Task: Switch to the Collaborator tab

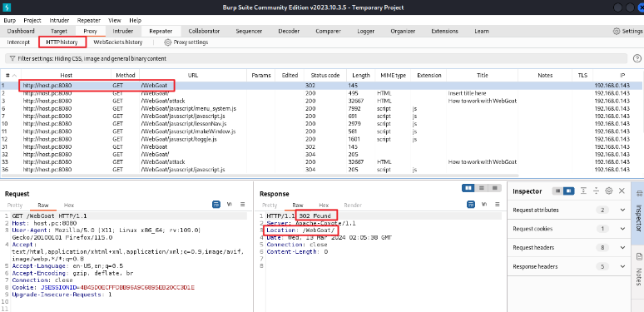Action: (204, 32)
